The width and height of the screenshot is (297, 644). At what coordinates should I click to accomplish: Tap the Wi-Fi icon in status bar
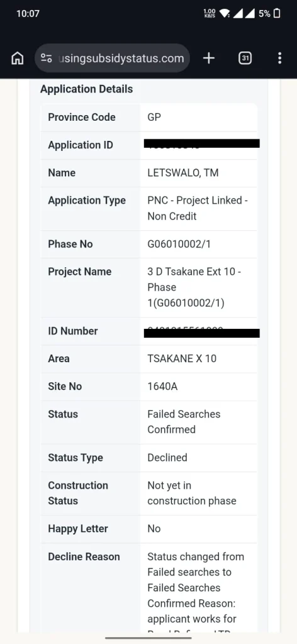225,14
